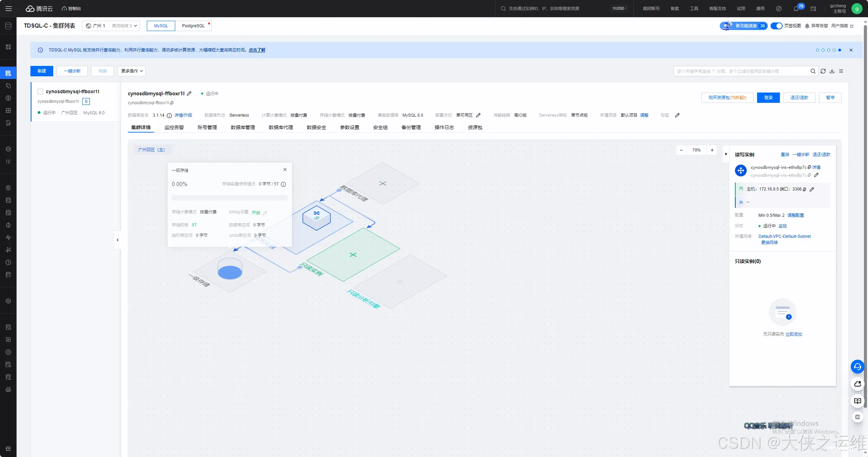Click the read-write instance round blue icon
Viewport: 868px width, 457px height.
(x=740, y=171)
